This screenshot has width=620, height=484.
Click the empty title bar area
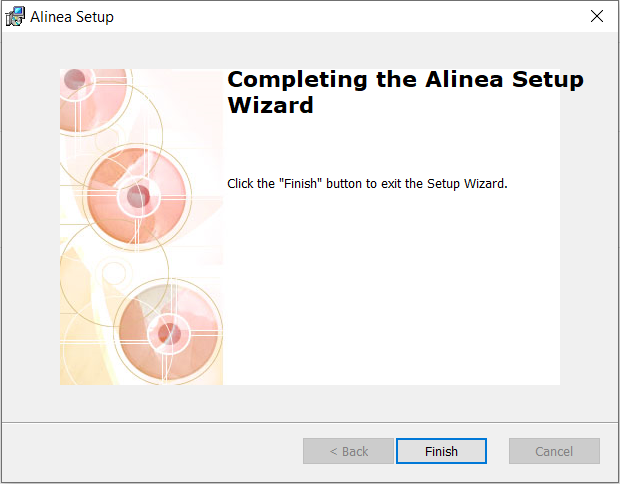coord(348,17)
